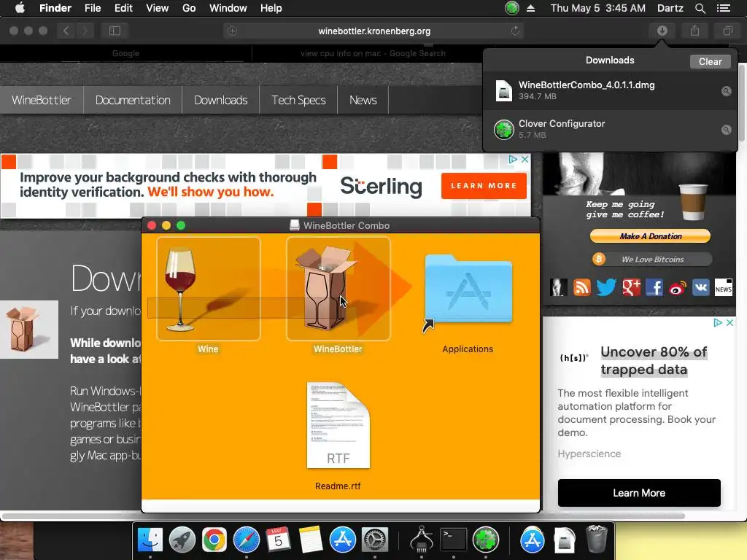Reload the page with the refresh icon
This screenshot has height=560, width=747.
pyautogui.click(x=515, y=31)
